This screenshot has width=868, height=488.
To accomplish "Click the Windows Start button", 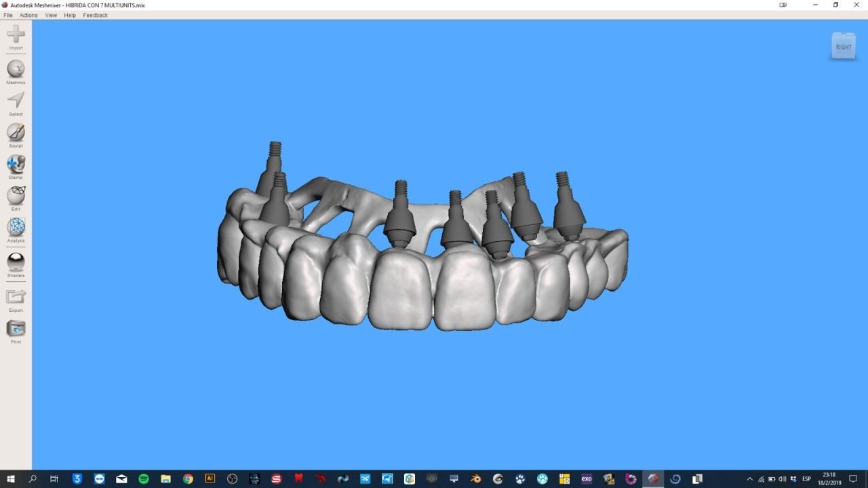I will (x=11, y=479).
